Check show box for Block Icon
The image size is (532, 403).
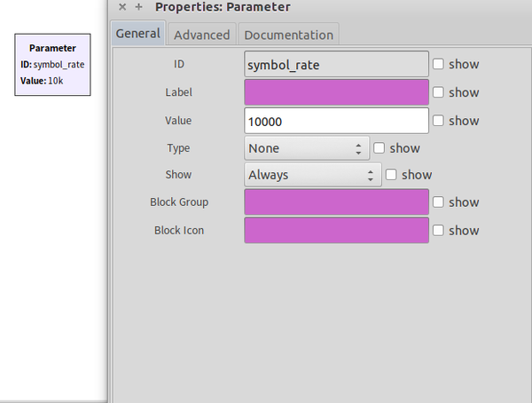tap(439, 231)
